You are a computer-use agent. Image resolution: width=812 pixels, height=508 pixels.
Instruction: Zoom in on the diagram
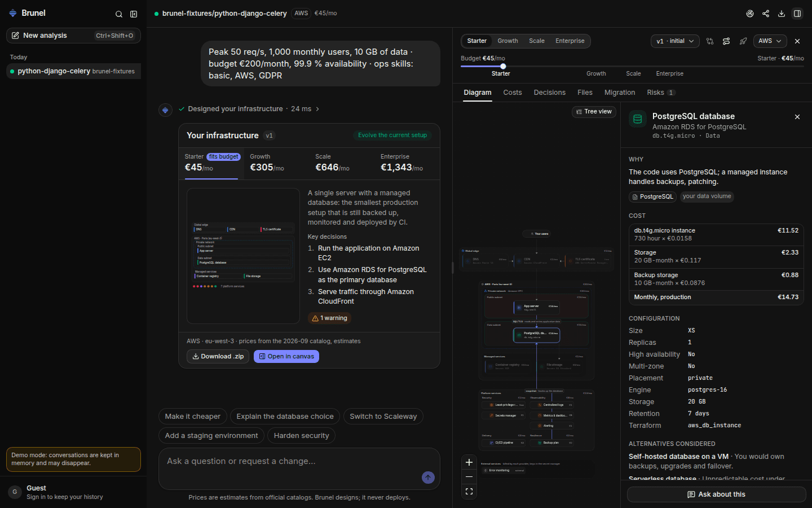[469, 462]
